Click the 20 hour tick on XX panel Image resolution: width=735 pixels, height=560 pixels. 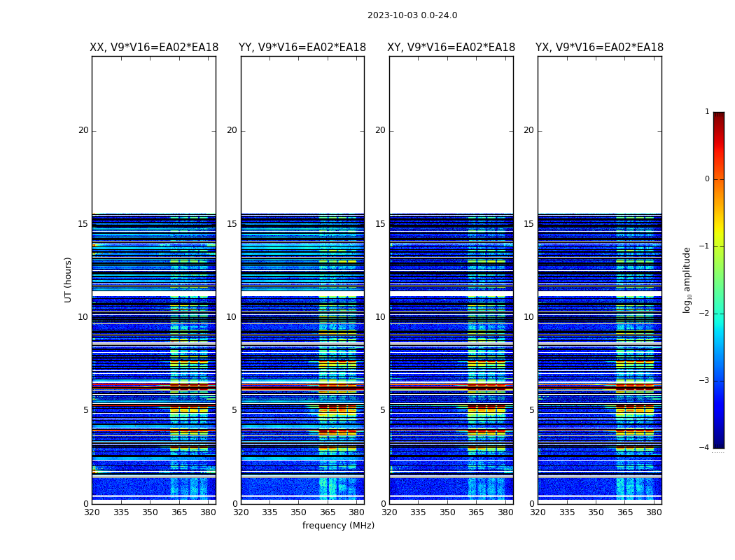(x=83, y=130)
